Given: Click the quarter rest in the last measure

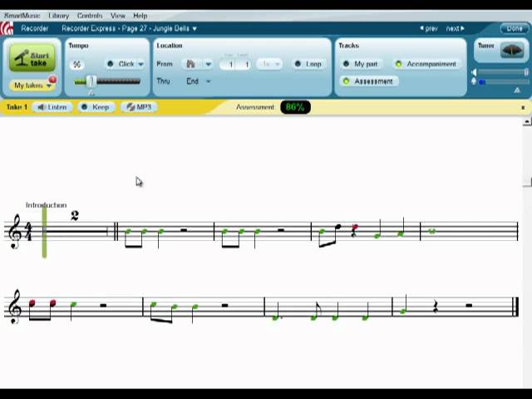Looking at the screenshot, I should [436, 307].
